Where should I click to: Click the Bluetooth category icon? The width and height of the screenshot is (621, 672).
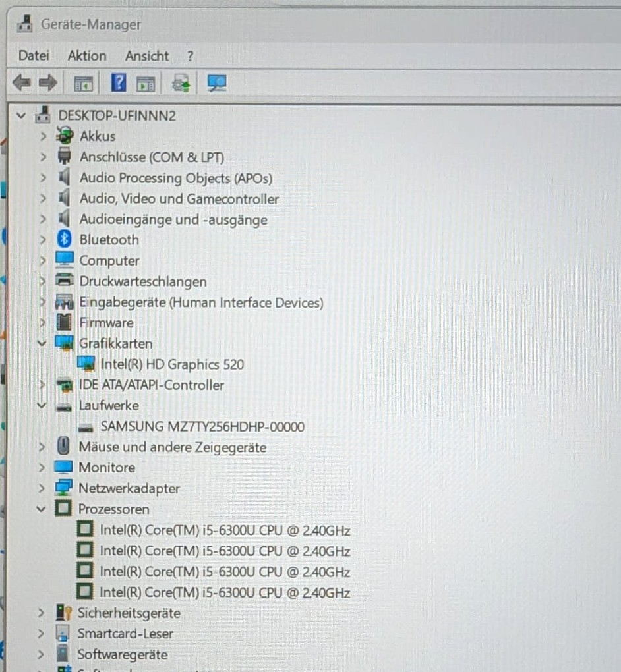point(65,239)
